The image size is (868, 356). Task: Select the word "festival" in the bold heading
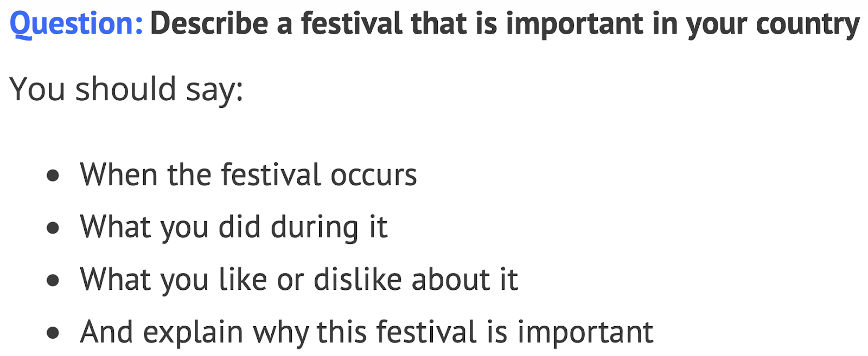pos(352,24)
